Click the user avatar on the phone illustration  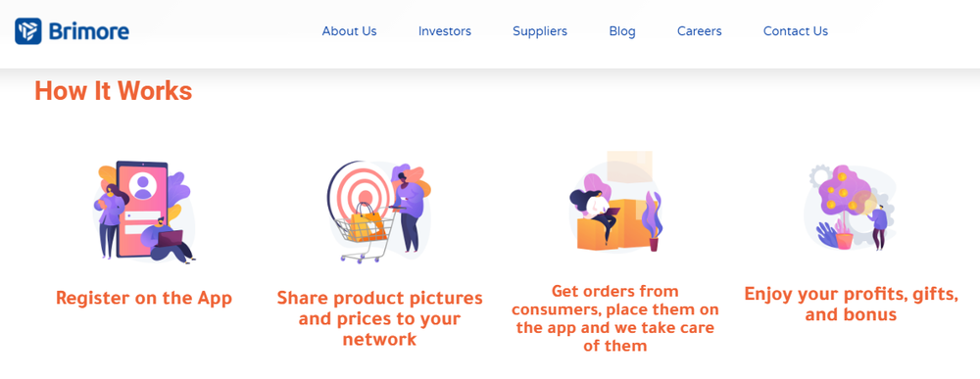[x=143, y=186]
